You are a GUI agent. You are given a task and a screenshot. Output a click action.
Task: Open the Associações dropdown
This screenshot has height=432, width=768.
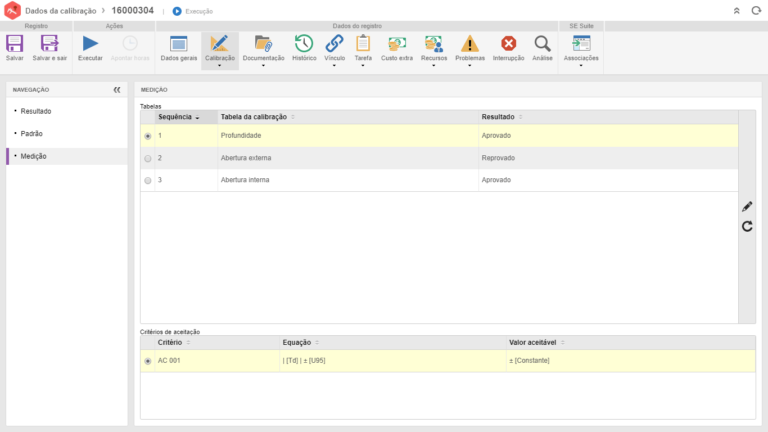(581, 67)
